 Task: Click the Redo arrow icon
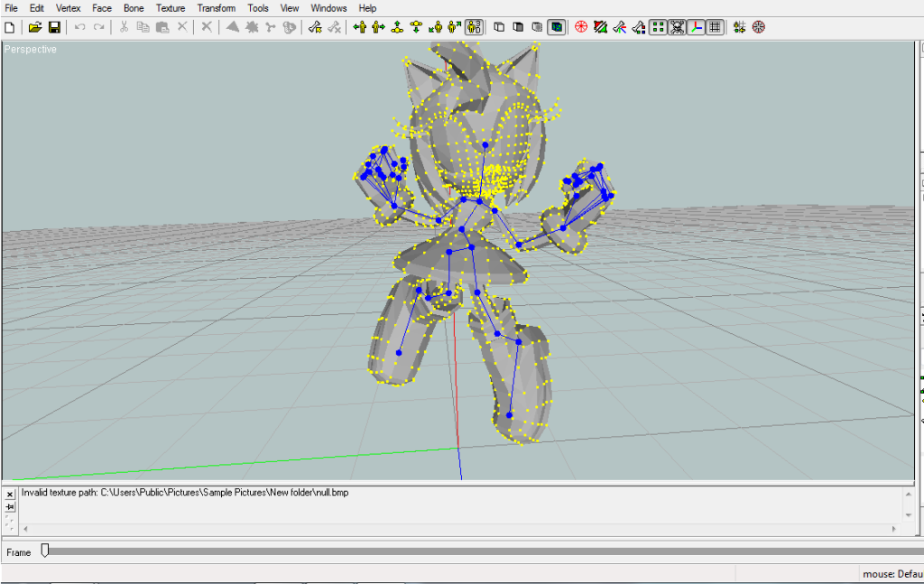click(x=99, y=27)
